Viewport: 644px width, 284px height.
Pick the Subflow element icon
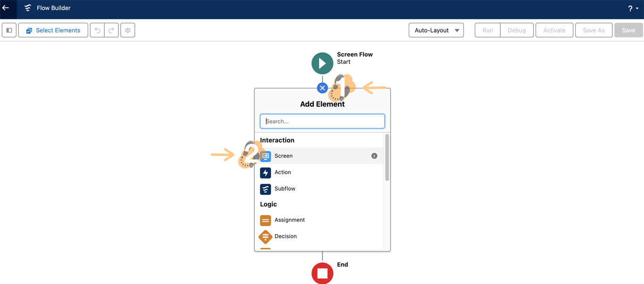point(265,189)
